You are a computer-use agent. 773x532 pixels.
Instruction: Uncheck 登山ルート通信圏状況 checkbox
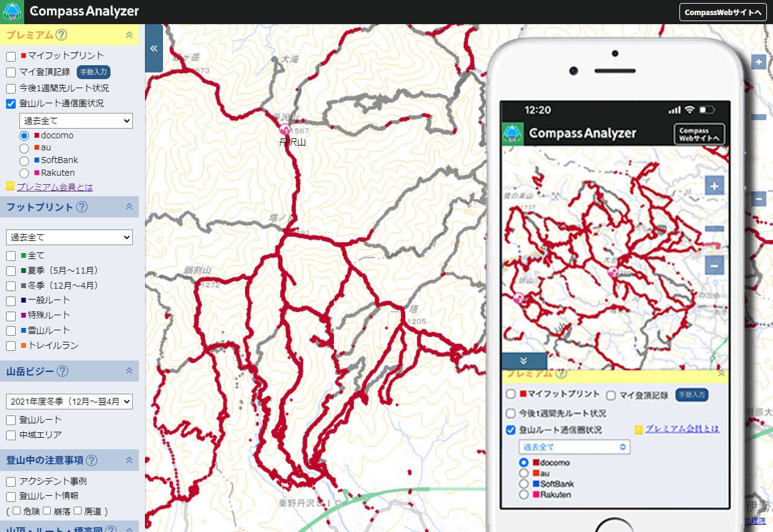pyautogui.click(x=11, y=104)
